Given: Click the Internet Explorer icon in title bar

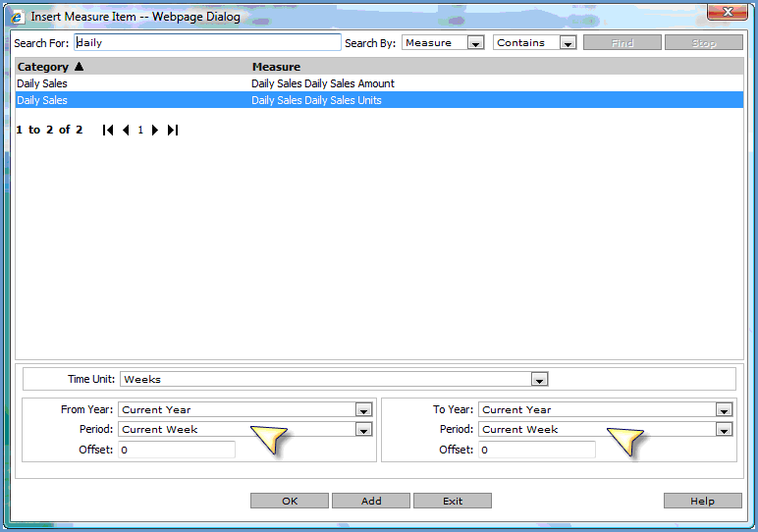Looking at the screenshot, I should point(17,16).
